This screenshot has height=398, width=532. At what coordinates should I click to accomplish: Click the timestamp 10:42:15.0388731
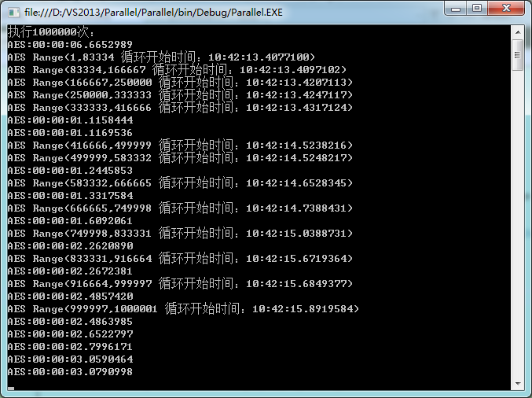296,234
